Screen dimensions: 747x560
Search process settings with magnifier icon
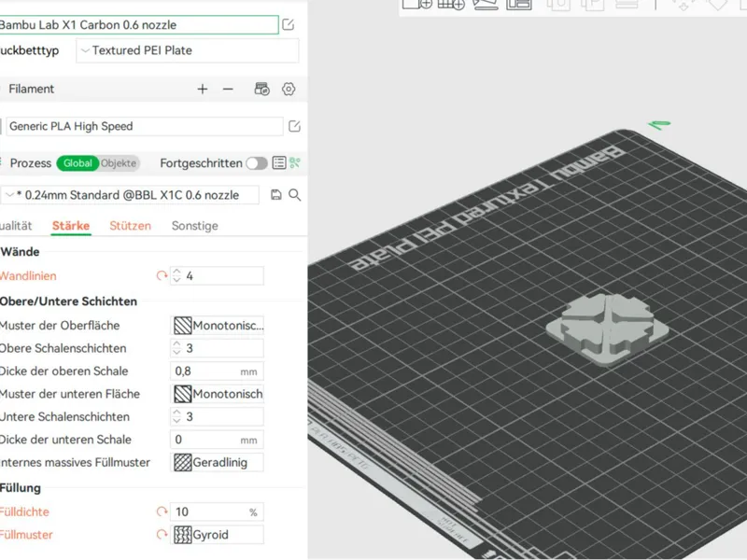pyautogui.click(x=295, y=195)
